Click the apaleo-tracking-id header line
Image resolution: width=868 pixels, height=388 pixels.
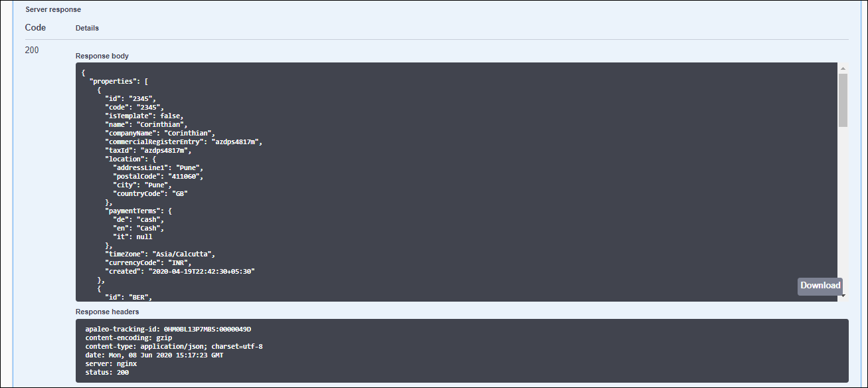(168, 329)
